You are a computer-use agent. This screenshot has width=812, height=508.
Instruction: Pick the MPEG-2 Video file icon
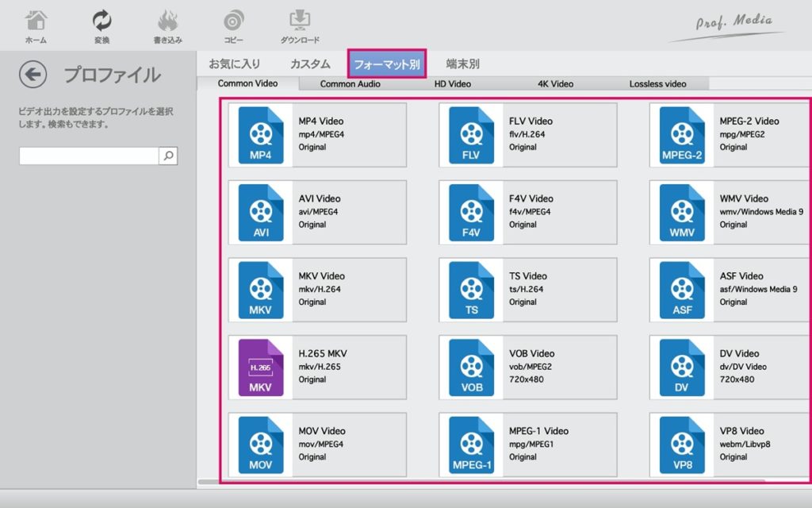pos(682,135)
